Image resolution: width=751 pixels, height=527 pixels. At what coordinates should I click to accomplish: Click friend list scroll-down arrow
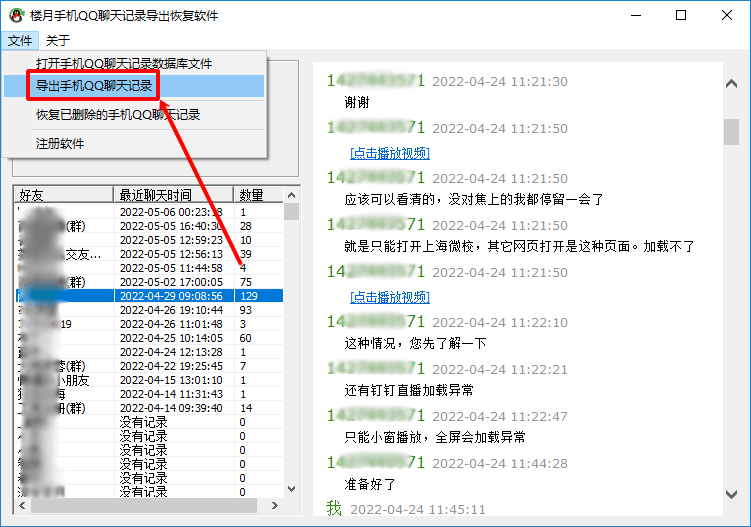(291, 489)
